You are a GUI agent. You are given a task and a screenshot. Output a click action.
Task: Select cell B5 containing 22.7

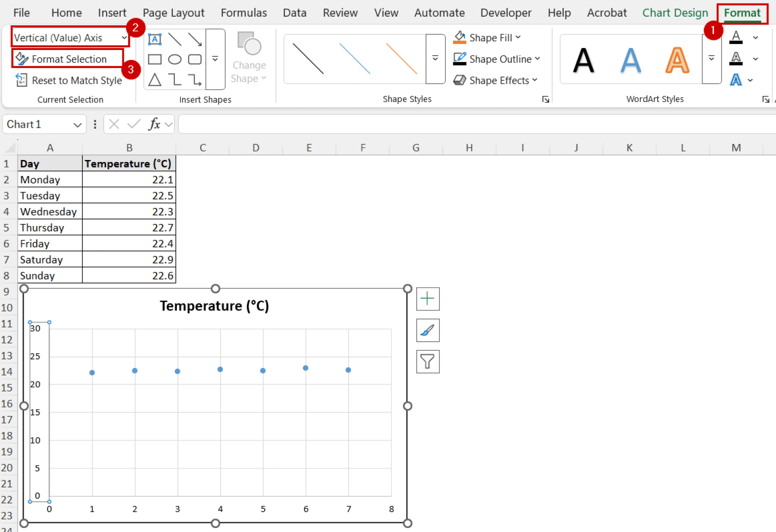click(x=129, y=227)
